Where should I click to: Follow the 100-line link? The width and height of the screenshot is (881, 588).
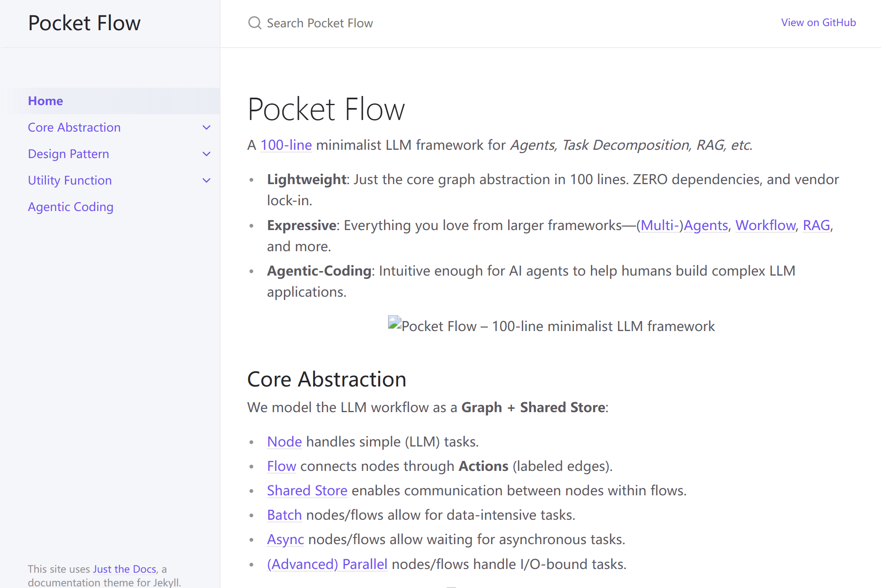(286, 145)
